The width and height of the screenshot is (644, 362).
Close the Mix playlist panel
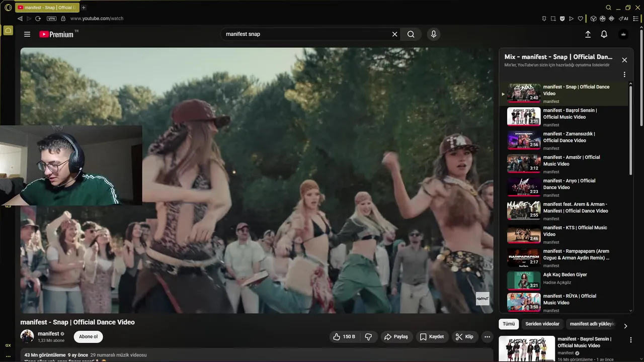point(624,60)
